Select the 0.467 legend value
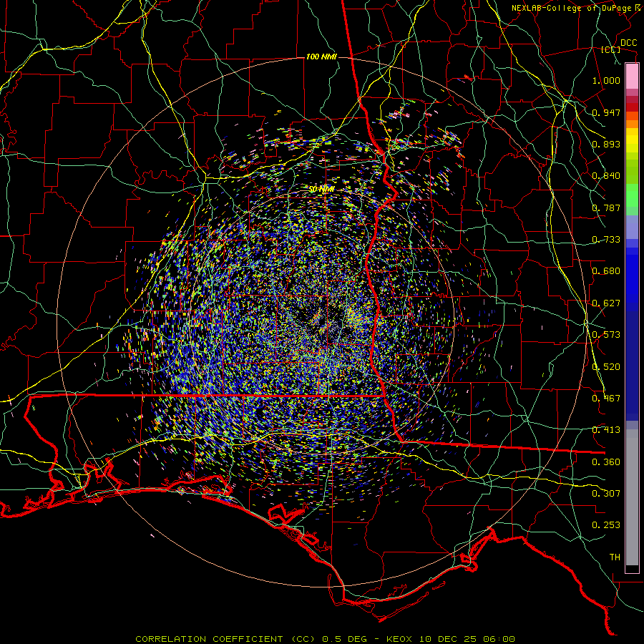The image size is (644, 644). point(606,399)
